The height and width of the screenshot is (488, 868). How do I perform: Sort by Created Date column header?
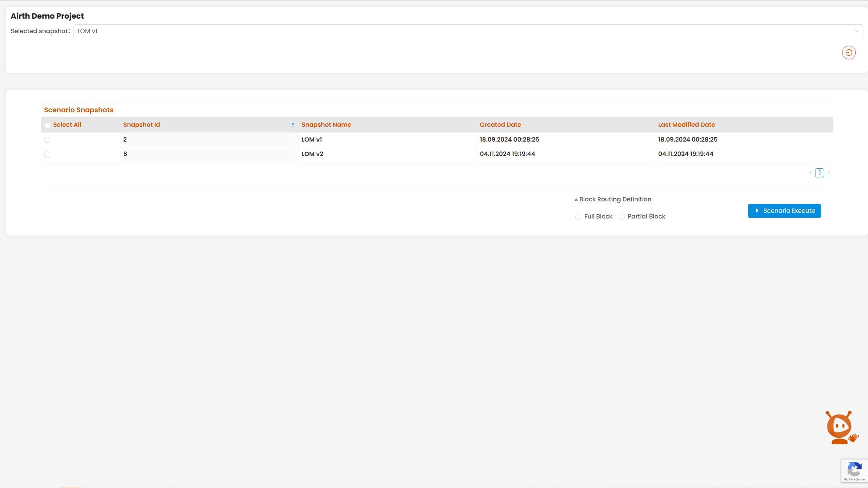point(500,125)
